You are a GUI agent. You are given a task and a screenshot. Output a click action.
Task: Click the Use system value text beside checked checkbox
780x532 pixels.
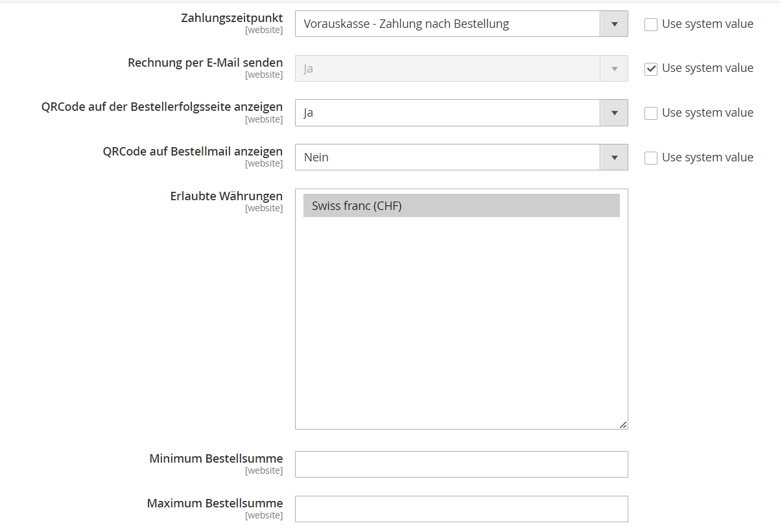coord(707,67)
